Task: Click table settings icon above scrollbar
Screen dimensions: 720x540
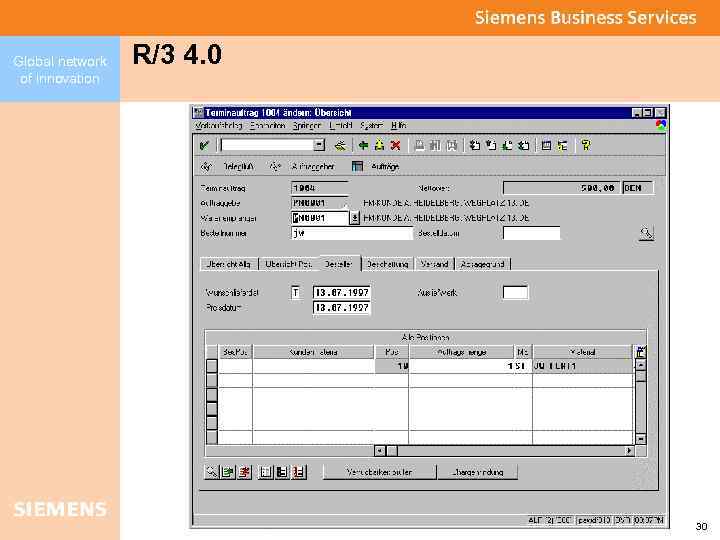Action: (x=640, y=352)
